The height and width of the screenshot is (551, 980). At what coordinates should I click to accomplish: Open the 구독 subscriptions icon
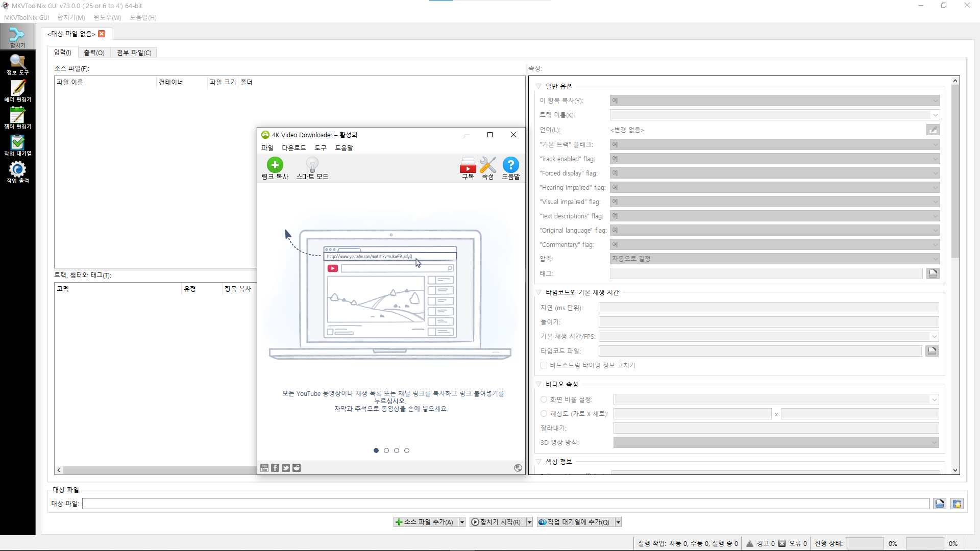pyautogui.click(x=468, y=165)
